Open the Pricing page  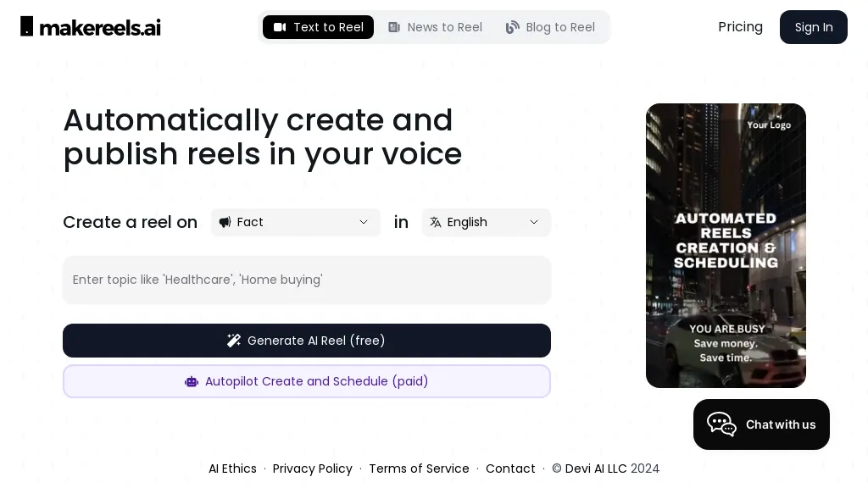coord(740,27)
